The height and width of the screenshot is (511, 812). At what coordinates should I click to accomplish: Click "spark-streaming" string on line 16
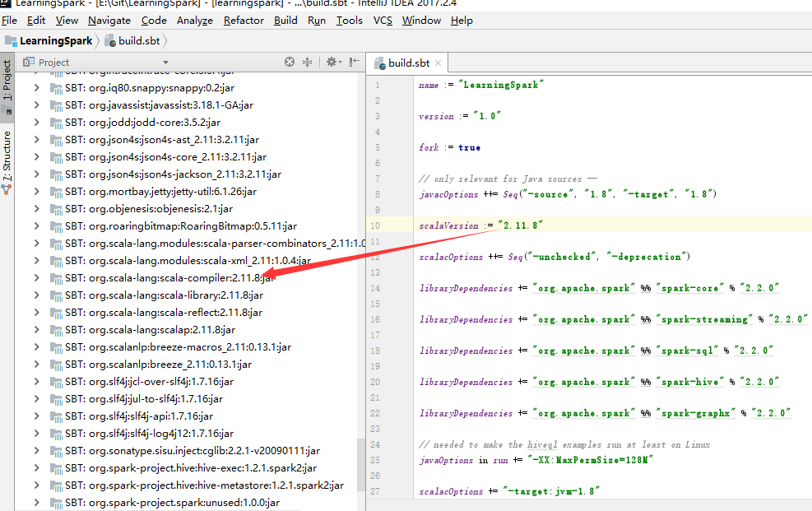pos(704,319)
